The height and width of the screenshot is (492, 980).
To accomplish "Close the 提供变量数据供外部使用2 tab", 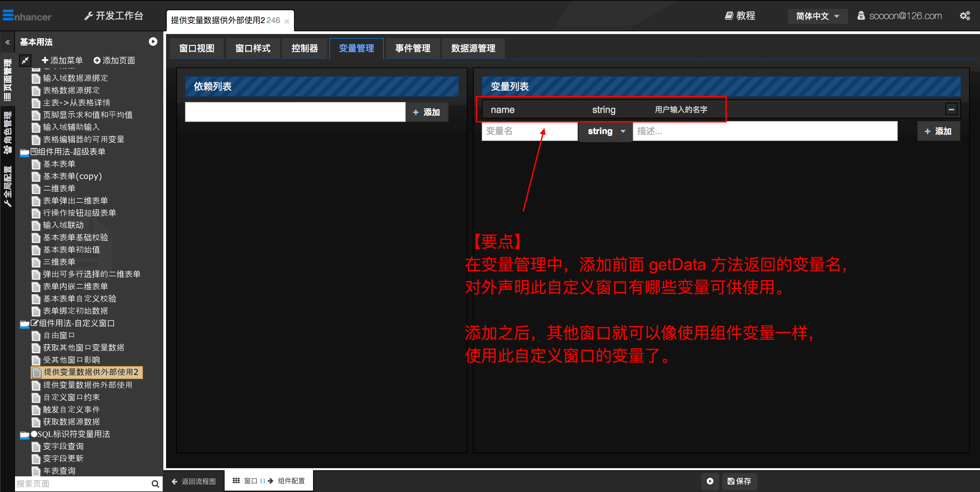I will 287,21.
